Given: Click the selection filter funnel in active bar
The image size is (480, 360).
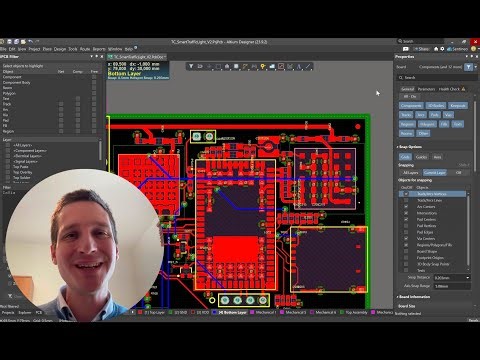Looking at the screenshot, I should click(x=191, y=66).
